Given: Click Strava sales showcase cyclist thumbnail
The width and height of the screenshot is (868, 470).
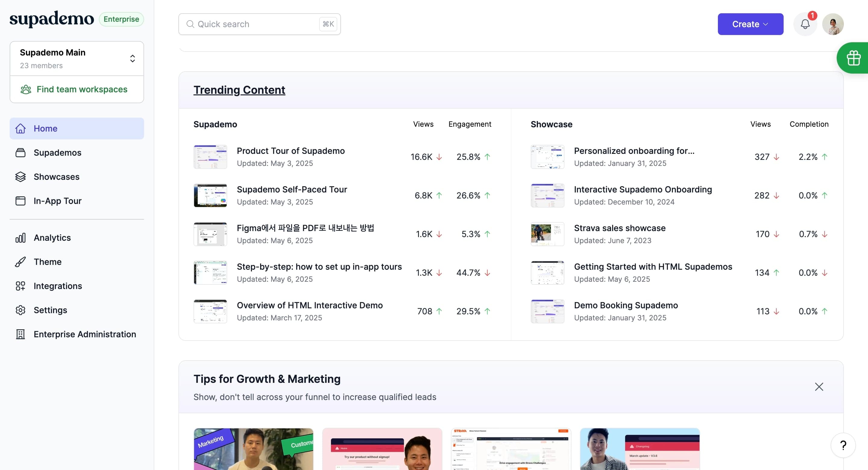Looking at the screenshot, I should coord(547,234).
